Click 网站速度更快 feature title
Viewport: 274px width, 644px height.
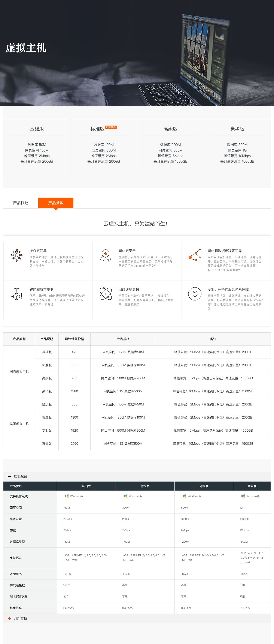[129, 289]
